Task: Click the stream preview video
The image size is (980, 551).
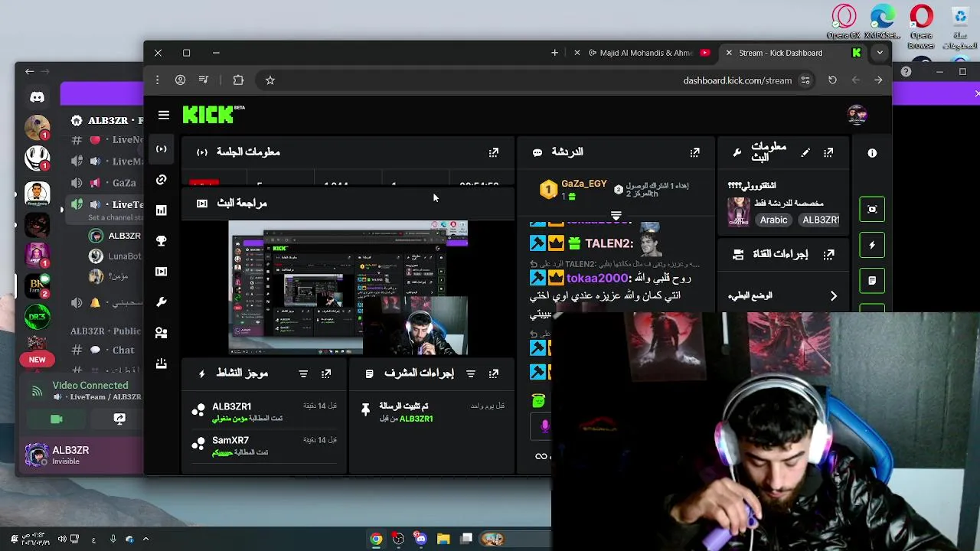Action: pyautogui.click(x=348, y=288)
